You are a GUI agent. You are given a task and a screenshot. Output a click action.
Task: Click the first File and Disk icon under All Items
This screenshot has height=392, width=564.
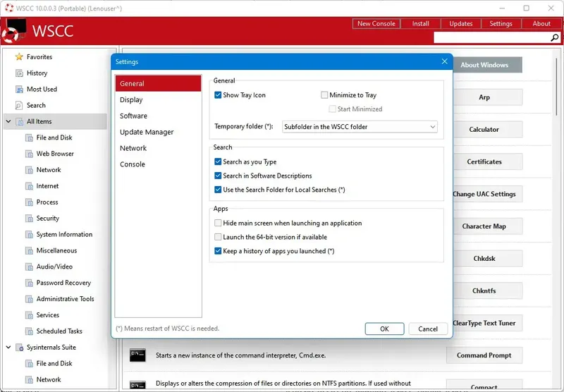pyautogui.click(x=29, y=137)
